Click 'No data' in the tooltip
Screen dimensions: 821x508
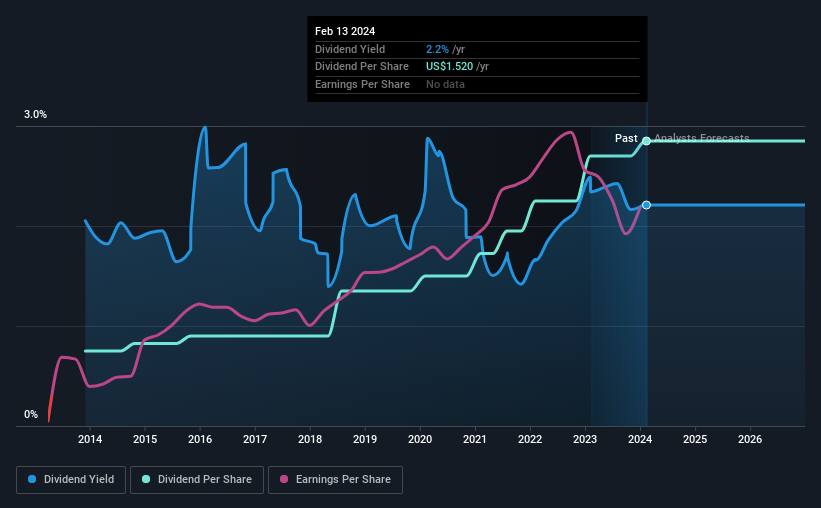tap(445, 84)
